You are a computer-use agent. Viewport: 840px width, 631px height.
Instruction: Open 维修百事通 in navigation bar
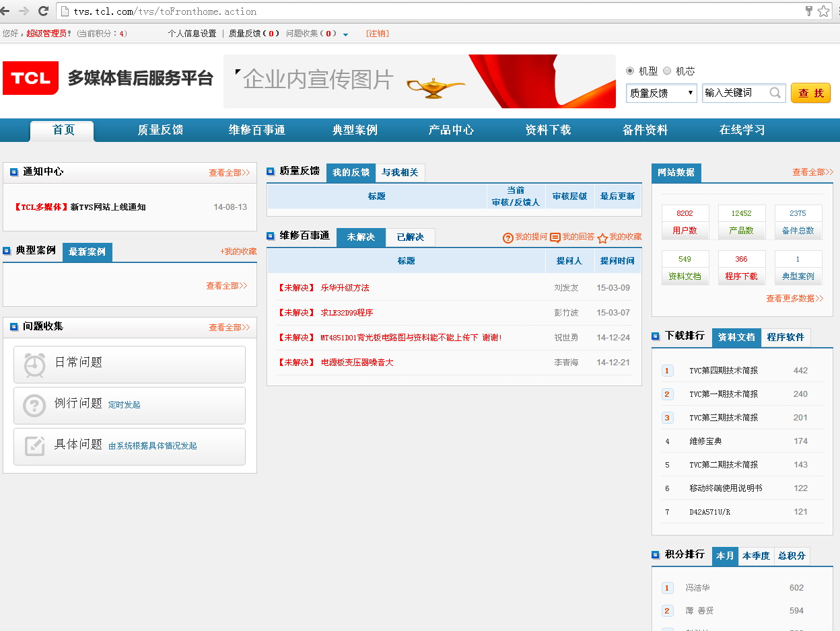pos(257,131)
